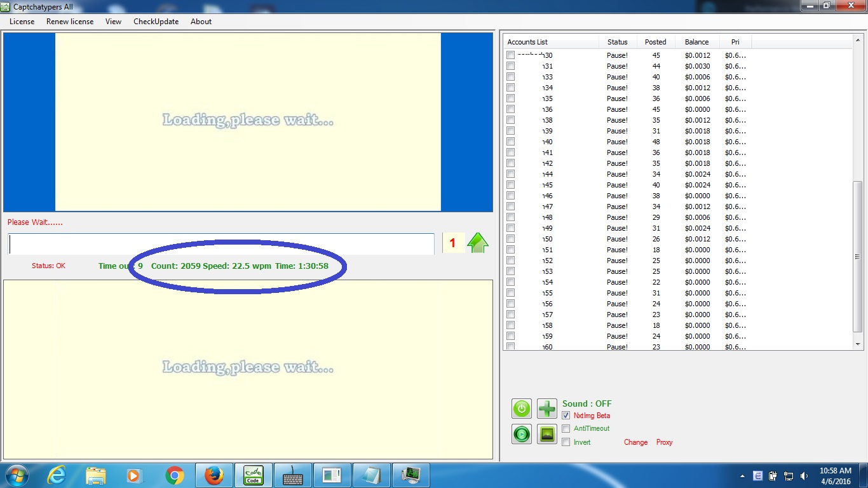This screenshot has width=868, height=488.
Task: Tick the checkbox for account ending 47
Action: point(510,207)
